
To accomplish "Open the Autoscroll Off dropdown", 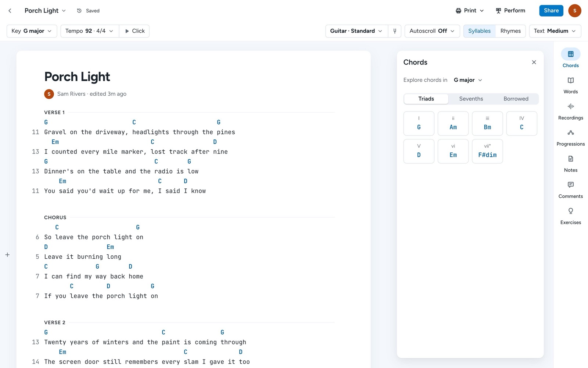I will (x=432, y=31).
